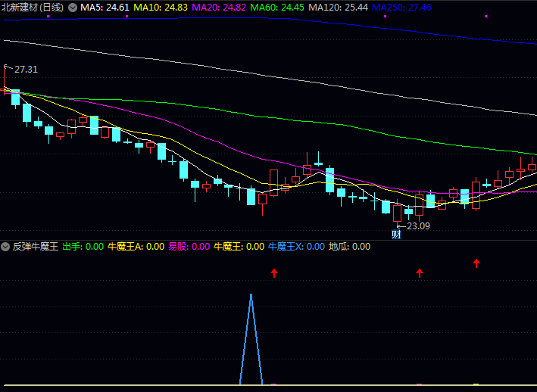
Task: Click the 27.31 high price flag
Action: click(x=23, y=69)
